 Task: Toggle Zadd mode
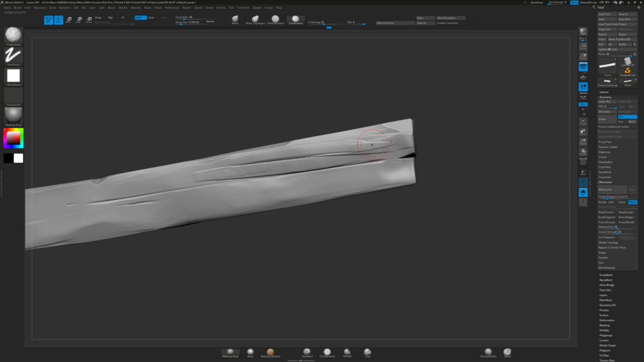pos(140,18)
